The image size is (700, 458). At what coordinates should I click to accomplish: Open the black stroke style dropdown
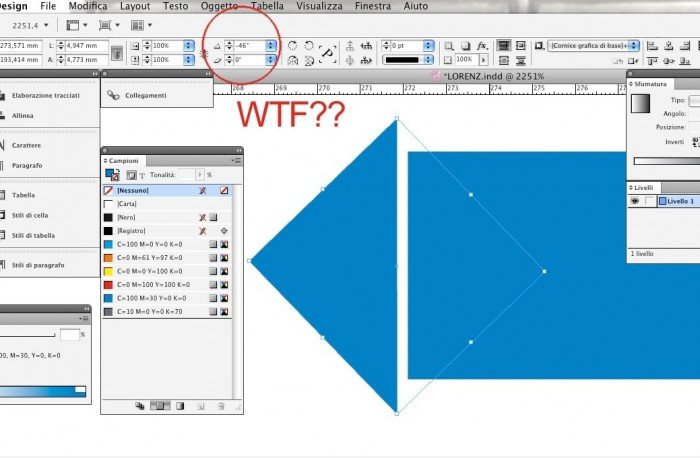click(429, 59)
